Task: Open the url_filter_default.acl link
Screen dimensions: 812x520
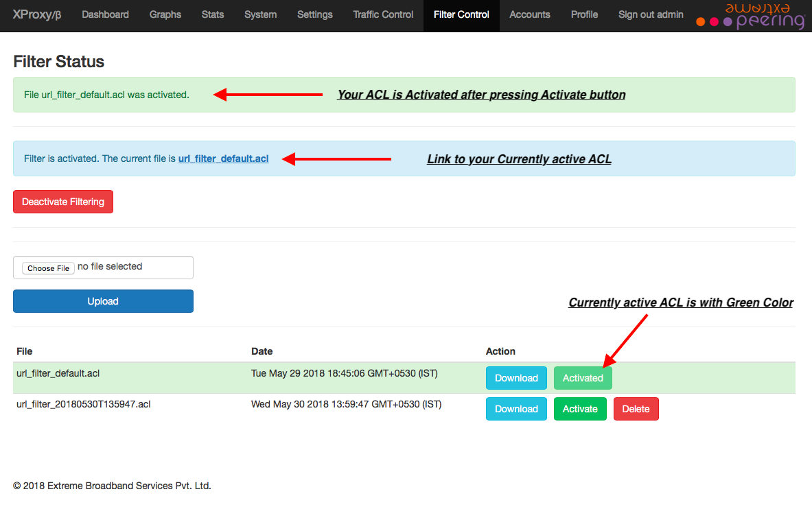Action: pos(222,158)
